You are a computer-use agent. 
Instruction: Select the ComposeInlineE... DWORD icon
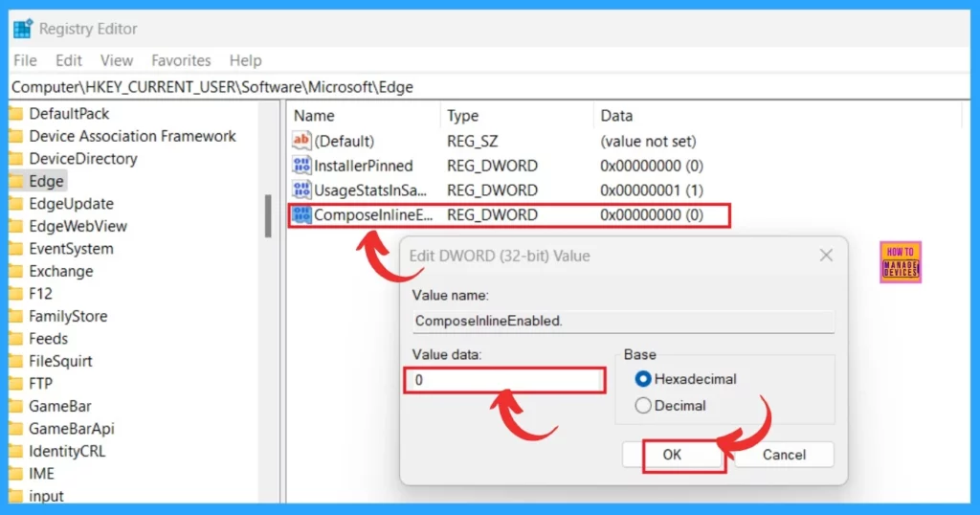(301, 214)
